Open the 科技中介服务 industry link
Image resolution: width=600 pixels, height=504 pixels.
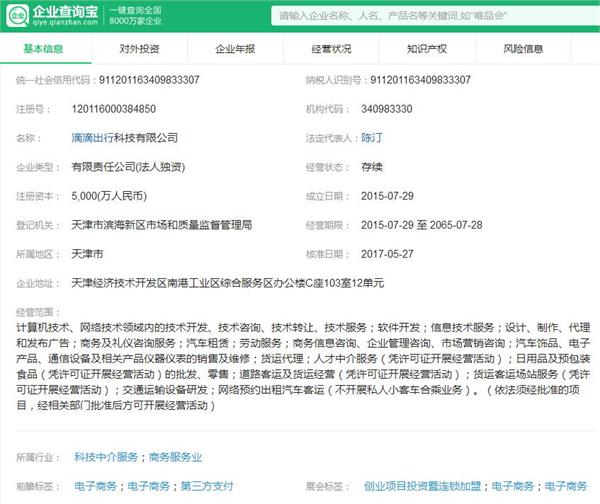(106, 457)
